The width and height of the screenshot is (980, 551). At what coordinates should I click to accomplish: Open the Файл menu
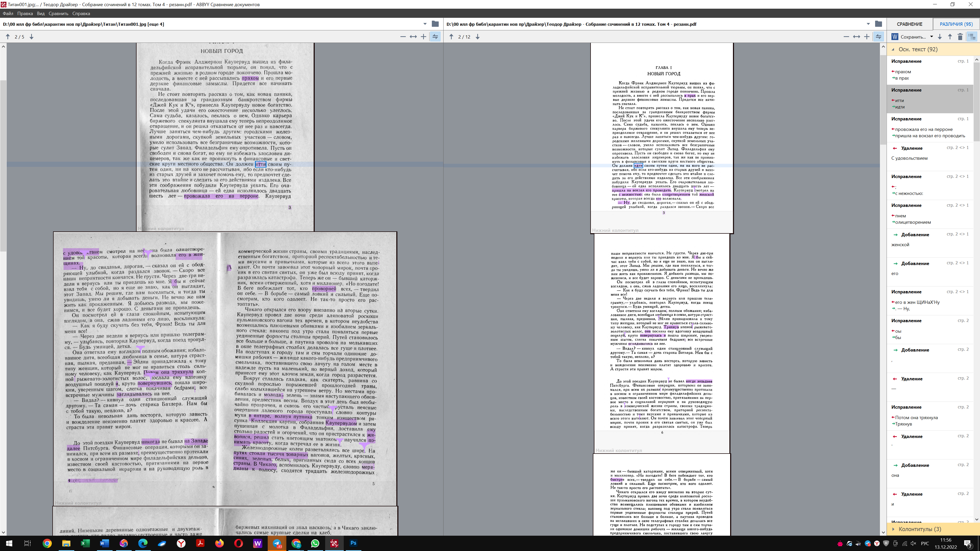point(8,13)
